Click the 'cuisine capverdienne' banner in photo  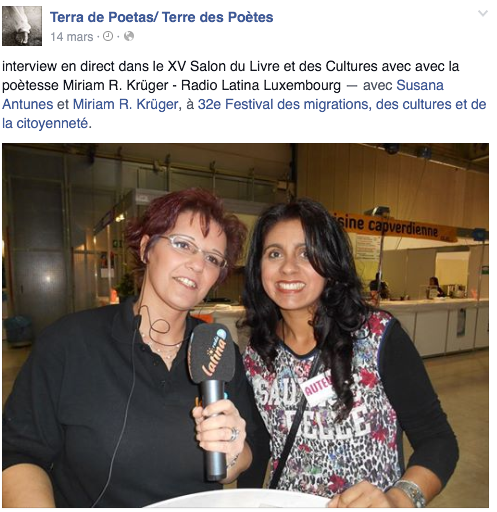coord(395,227)
